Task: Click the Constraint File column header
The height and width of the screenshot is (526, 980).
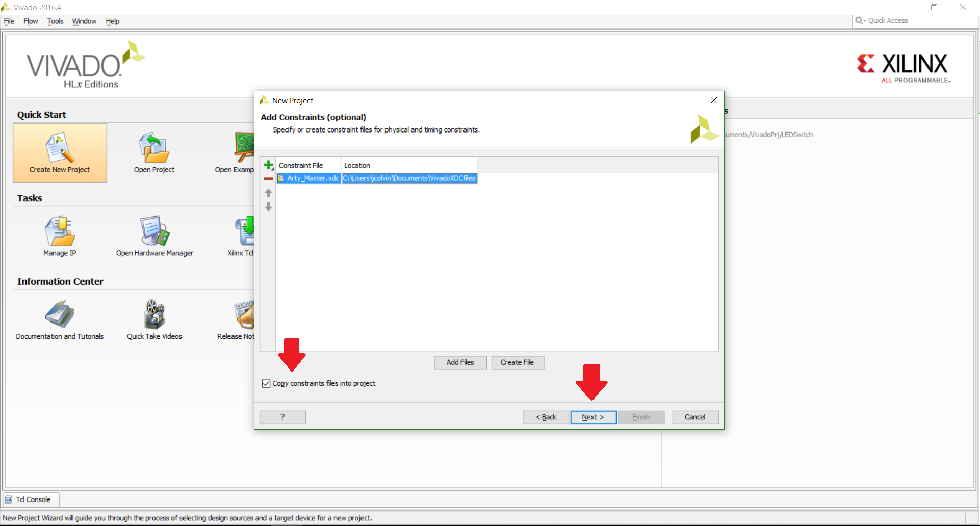Action: [x=308, y=165]
